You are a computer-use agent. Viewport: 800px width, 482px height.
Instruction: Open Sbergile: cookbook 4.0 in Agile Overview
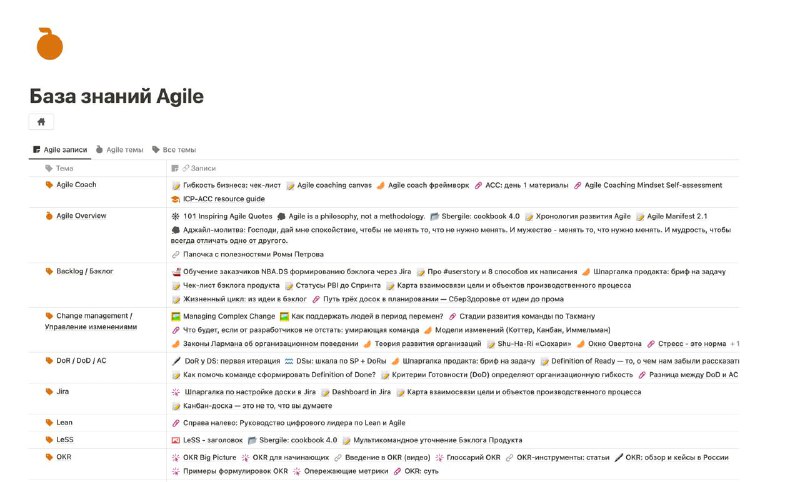(x=480, y=216)
